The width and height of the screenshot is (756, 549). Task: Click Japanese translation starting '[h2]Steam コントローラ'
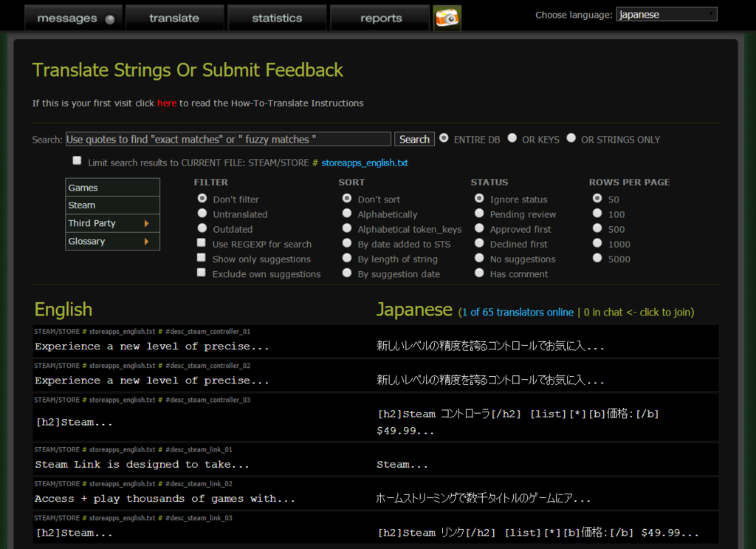point(518,422)
